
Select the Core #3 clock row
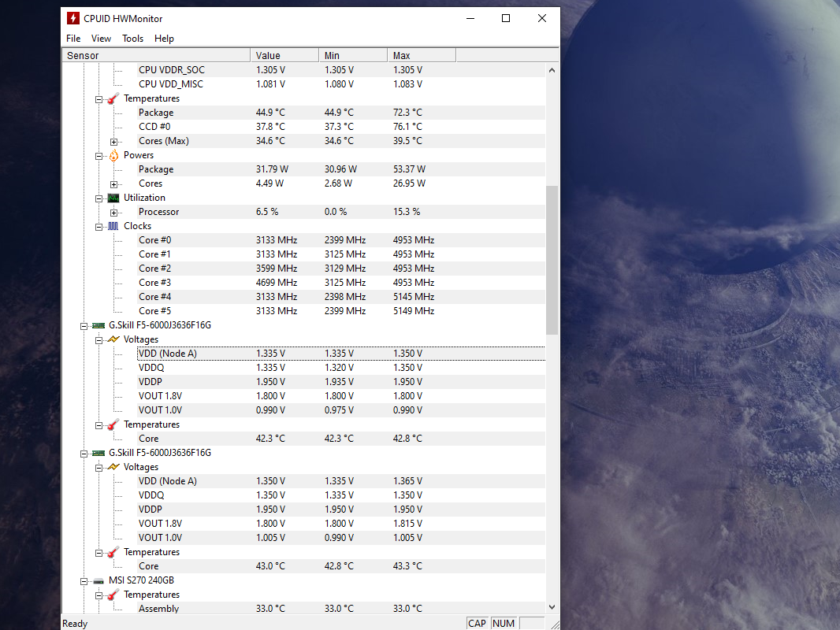coord(341,283)
